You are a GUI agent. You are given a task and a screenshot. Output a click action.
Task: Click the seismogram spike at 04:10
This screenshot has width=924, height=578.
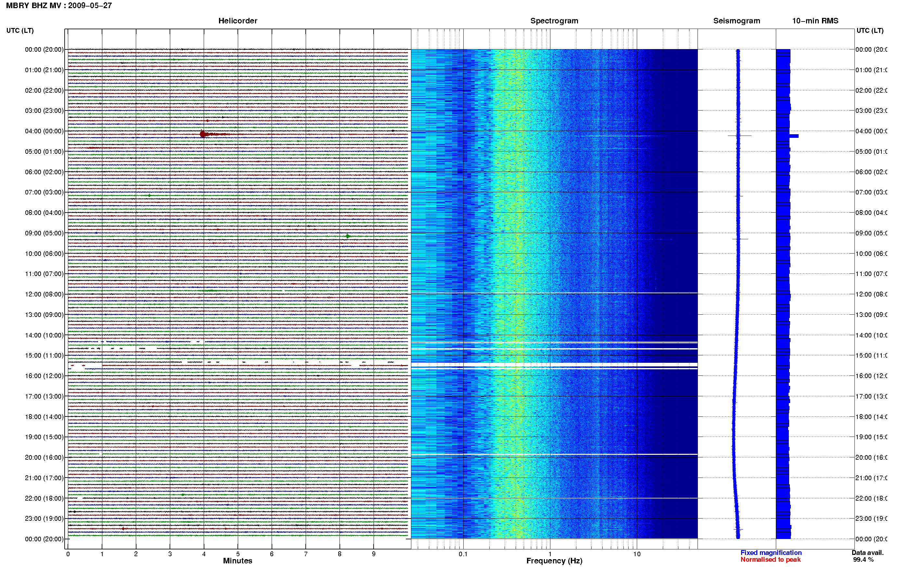point(739,136)
